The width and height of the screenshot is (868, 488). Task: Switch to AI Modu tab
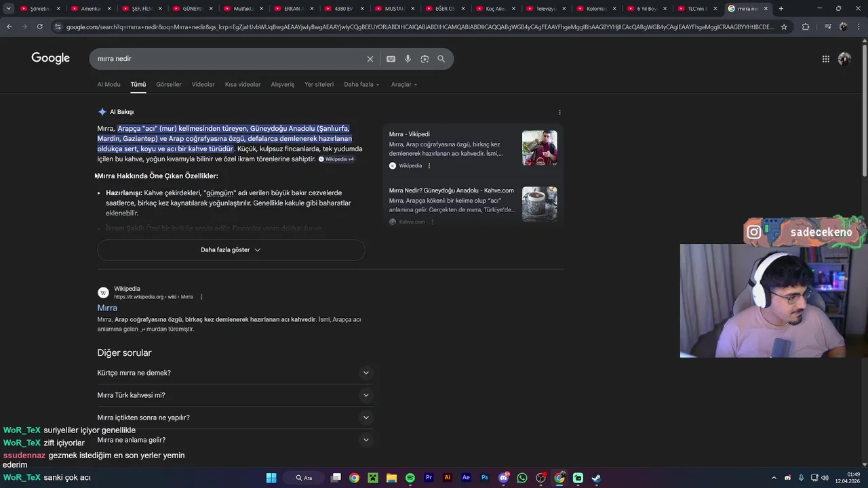(x=108, y=85)
